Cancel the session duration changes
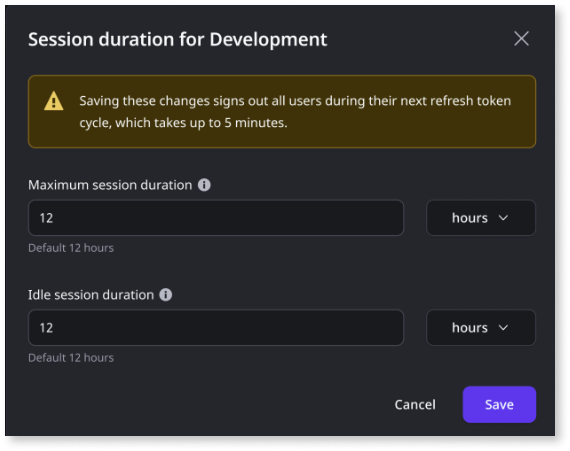 pos(415,404)
